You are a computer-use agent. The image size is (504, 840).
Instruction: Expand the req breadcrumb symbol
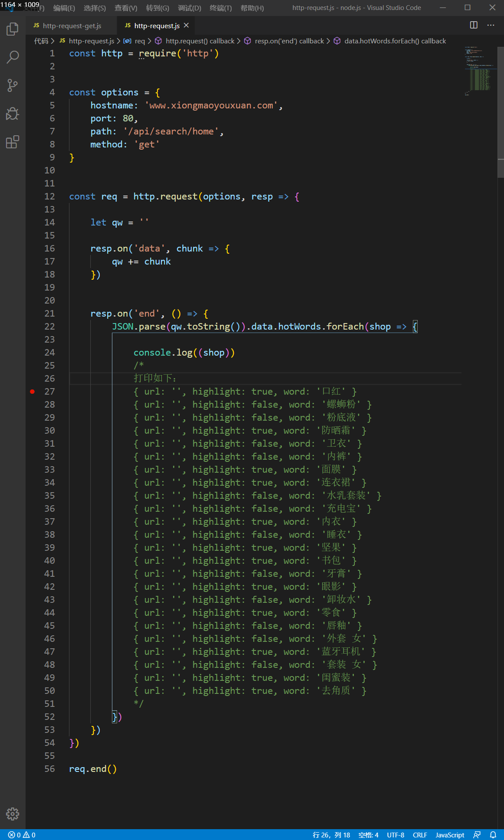134,41
